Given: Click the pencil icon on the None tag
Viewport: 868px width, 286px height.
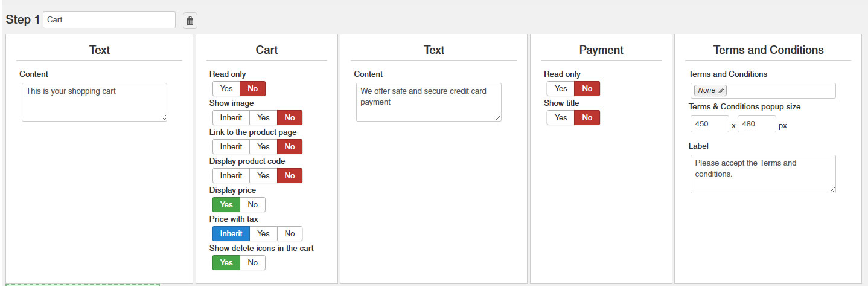Looking at the screenshot, I should 721,91.
